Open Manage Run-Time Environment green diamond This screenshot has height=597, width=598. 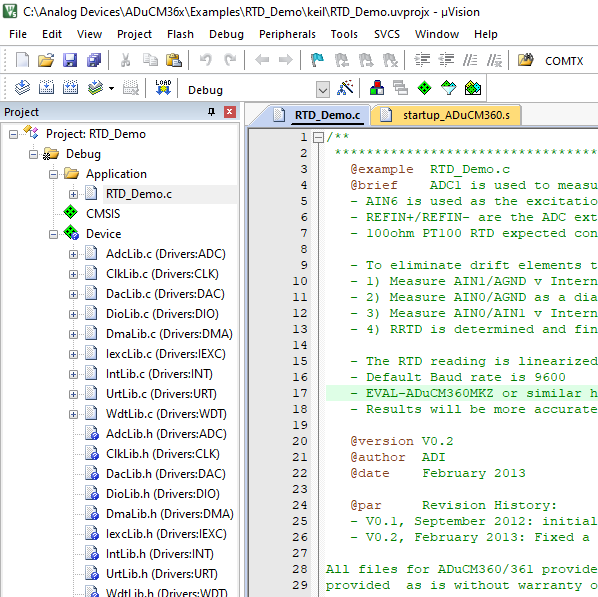coord(424,88)
